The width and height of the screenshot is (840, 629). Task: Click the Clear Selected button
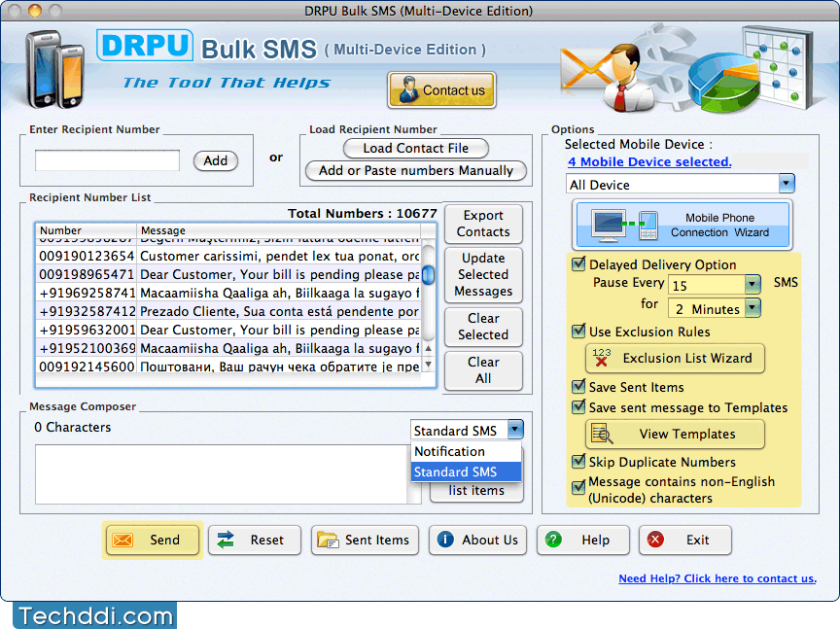tap(483, 327)
